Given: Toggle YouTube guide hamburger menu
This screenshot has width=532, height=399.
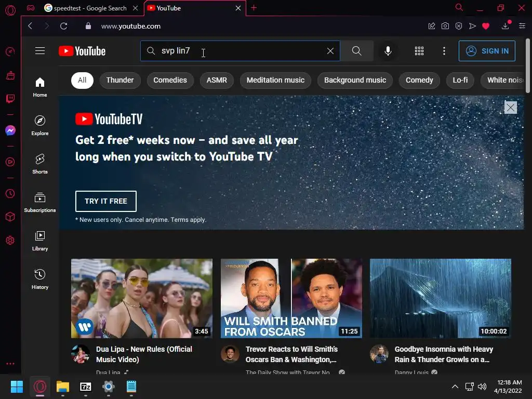Looking at the screenshot, I should tap(40, 51).
